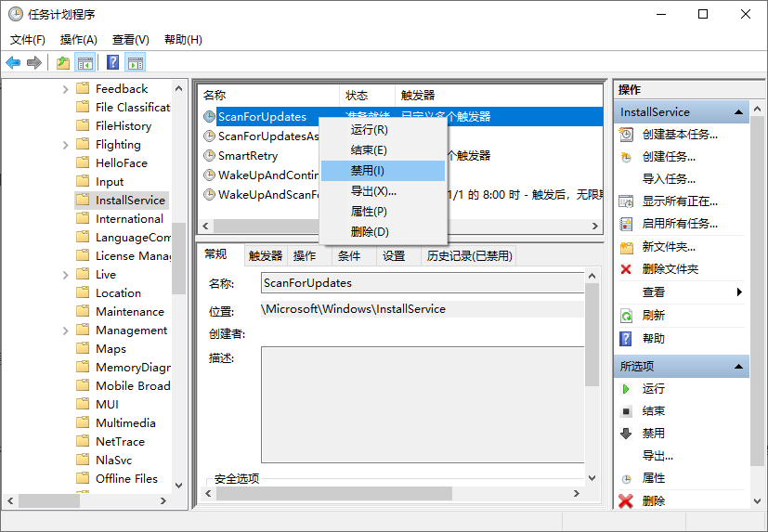Viewport: 768px width, 532px height.
Task: Click the red X 删除文件夹 icon
Action: (x=626, y=269)
